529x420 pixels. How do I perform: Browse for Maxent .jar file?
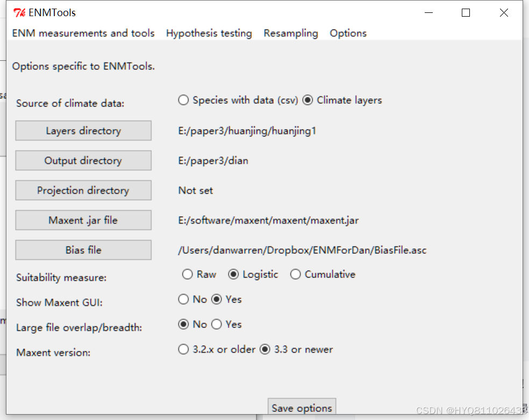pyautogui.click(x=83, y=220)
